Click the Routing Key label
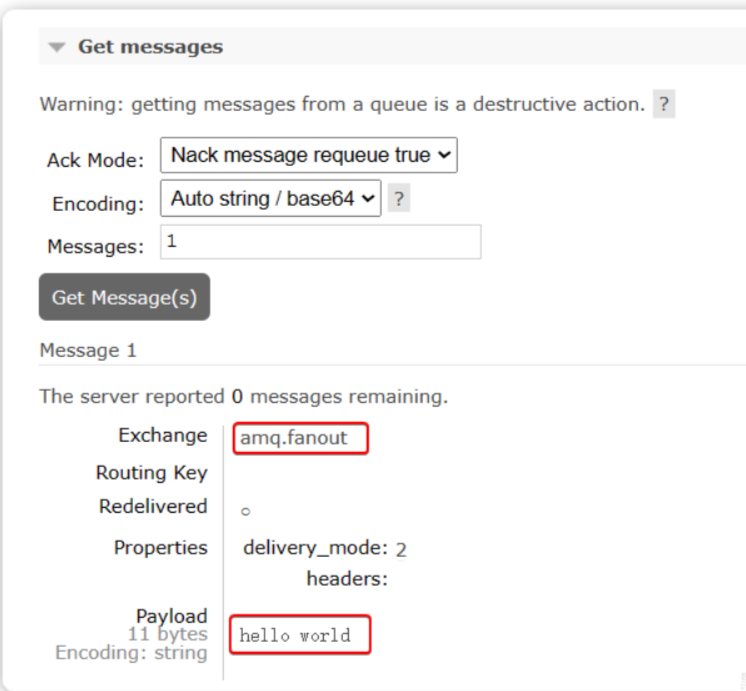 pyautogui.click(x=151, y=473)
